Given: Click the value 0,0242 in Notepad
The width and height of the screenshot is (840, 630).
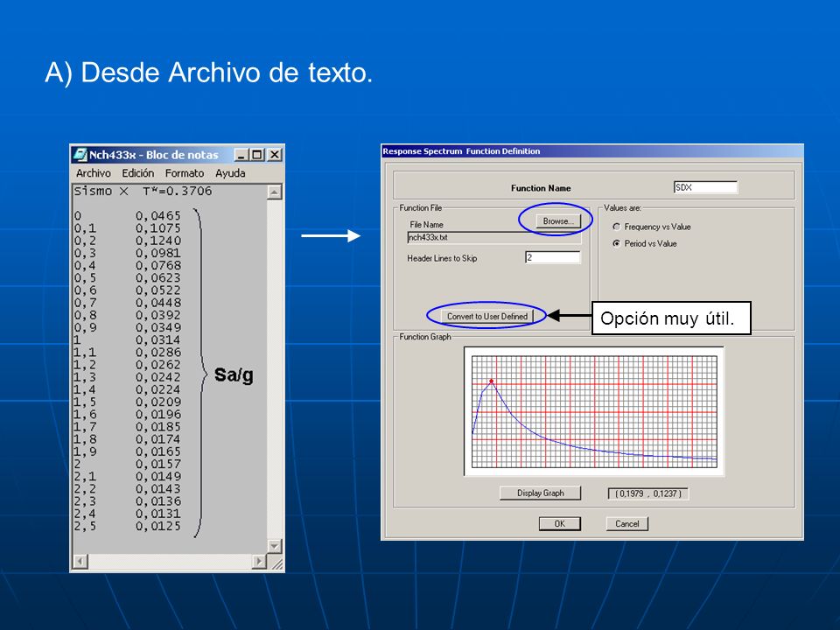Looking at the screenshot, I should [x=158, y=377].
